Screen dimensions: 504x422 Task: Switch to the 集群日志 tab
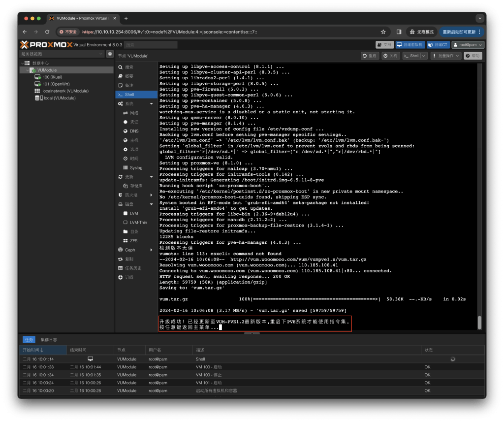coord(49,339)
